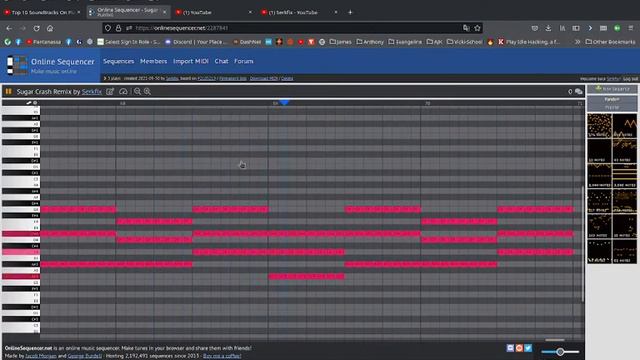Screen dimensions: 640x360
Task: Expand the sequence info arrow before plays
Action: pos(105,78)
